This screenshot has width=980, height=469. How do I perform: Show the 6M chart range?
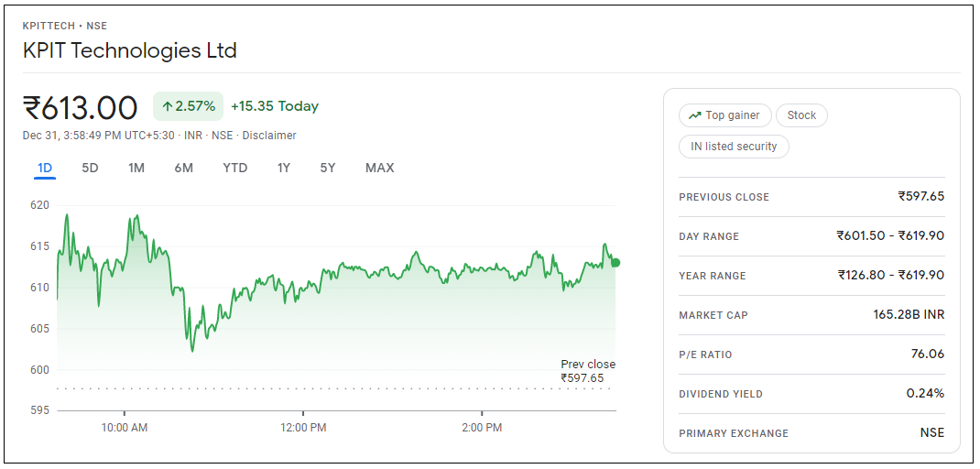[x=184, y=168]
